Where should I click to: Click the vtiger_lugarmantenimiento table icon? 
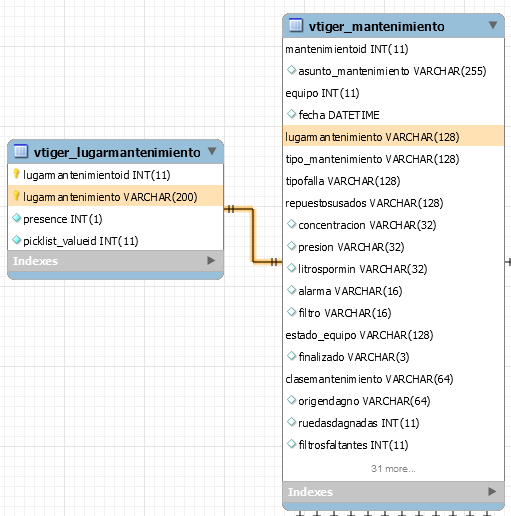pyautogui.click(x=21, y=151)
